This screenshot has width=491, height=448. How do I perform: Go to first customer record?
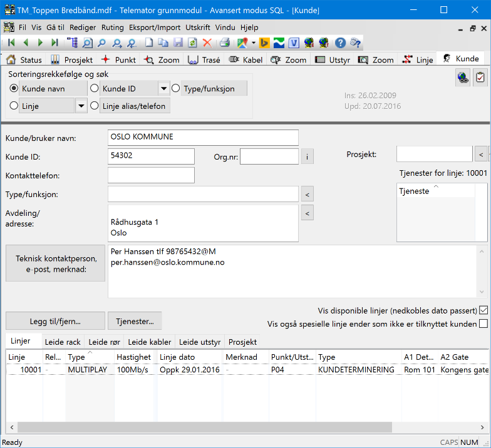pos(11,43)
